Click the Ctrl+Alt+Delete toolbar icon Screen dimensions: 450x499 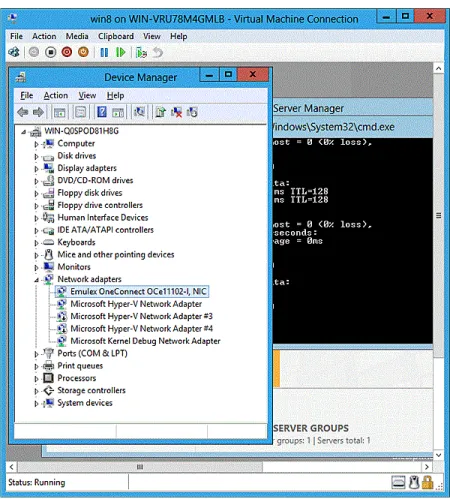click(14, 52)
